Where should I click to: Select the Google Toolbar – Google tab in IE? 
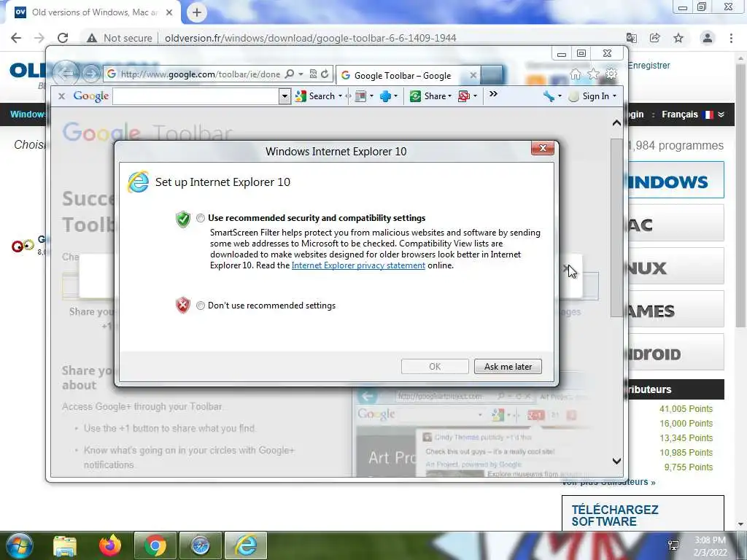[403, 76]
